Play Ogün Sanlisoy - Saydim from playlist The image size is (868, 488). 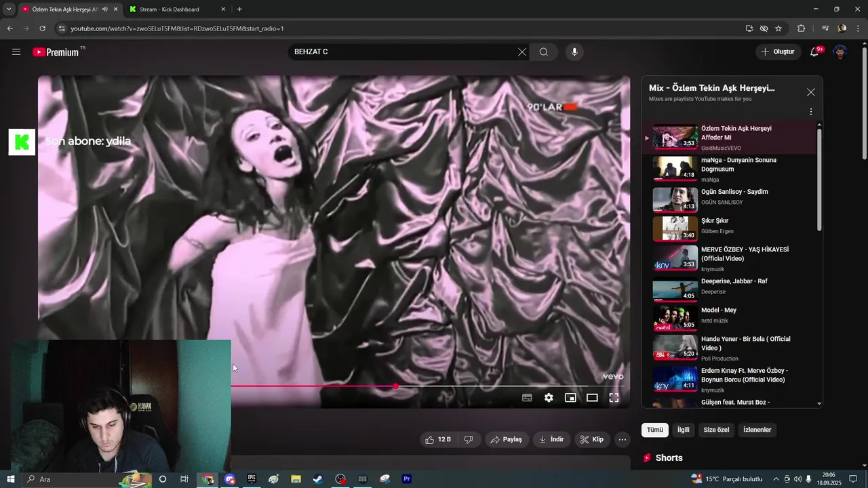[x=729, y=199]
